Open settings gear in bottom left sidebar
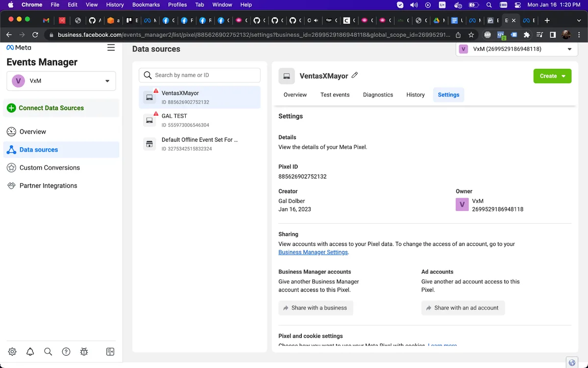Image resolution: width=588 pixels, height=368 pixels. point(12,351)
